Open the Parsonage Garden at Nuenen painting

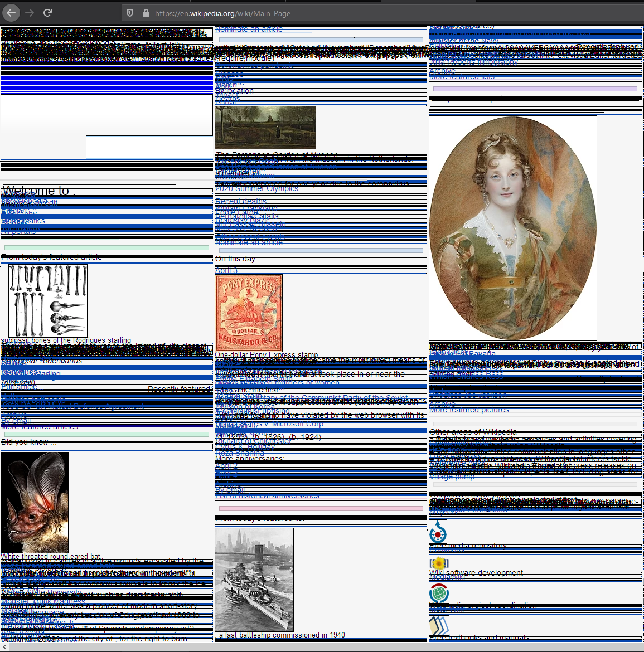point(265,128)
